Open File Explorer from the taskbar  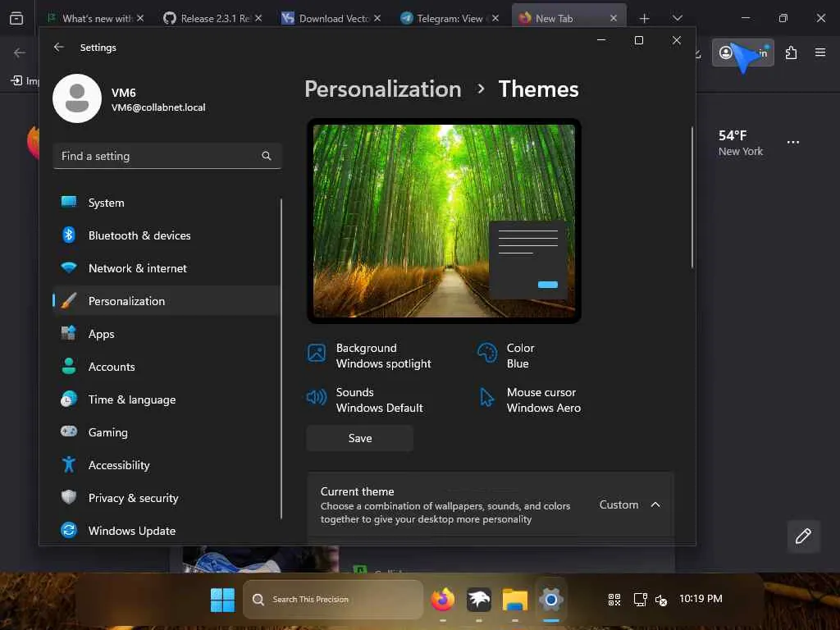pos(515,600)
